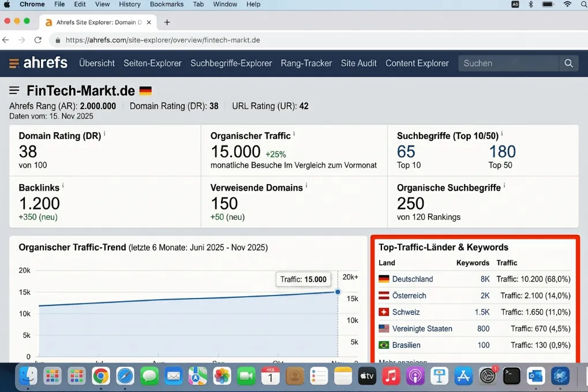Go back in Chrome

6,40
